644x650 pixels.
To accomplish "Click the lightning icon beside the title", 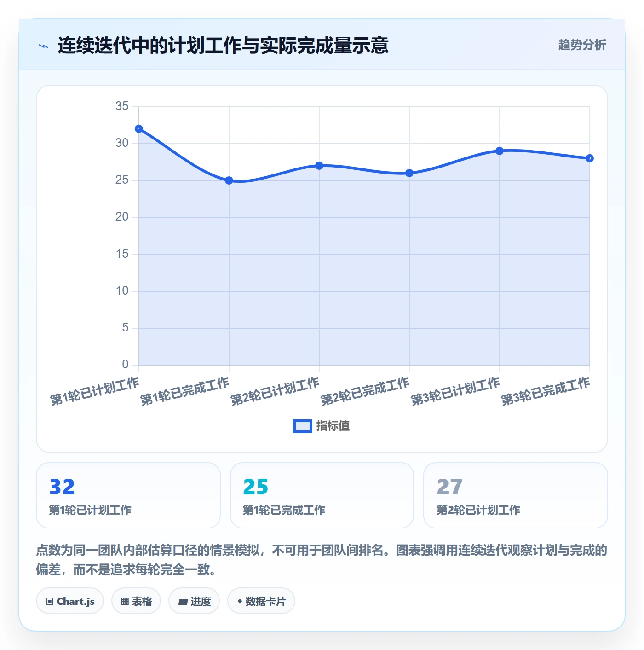I will coord(44,46).
